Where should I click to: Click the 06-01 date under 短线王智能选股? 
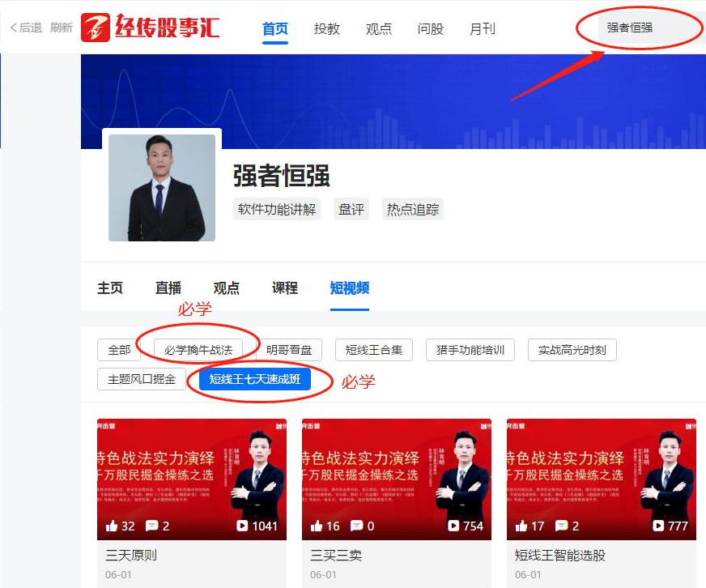528,575
